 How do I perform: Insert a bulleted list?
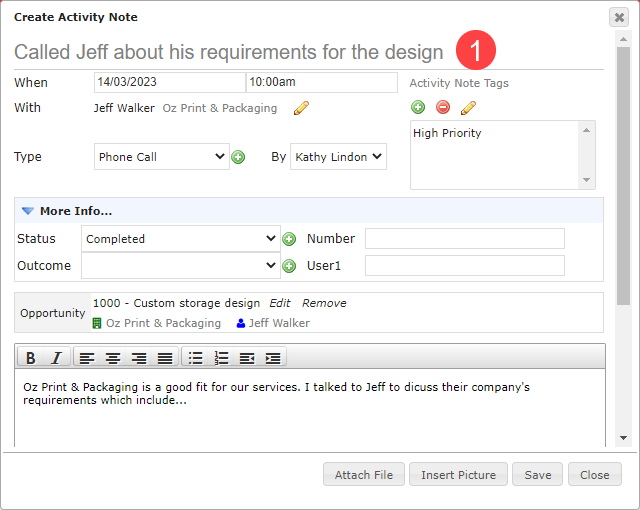tap(195, 358)
